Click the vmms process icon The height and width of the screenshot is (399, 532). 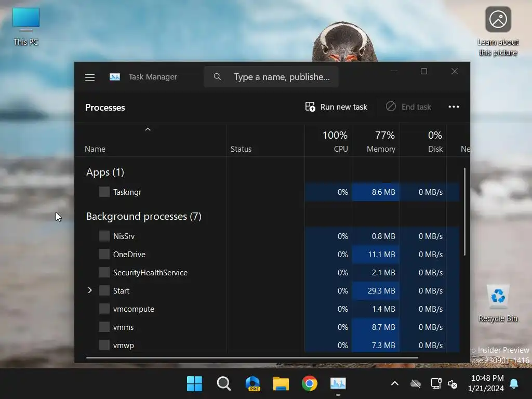click(x=104, y=327)
